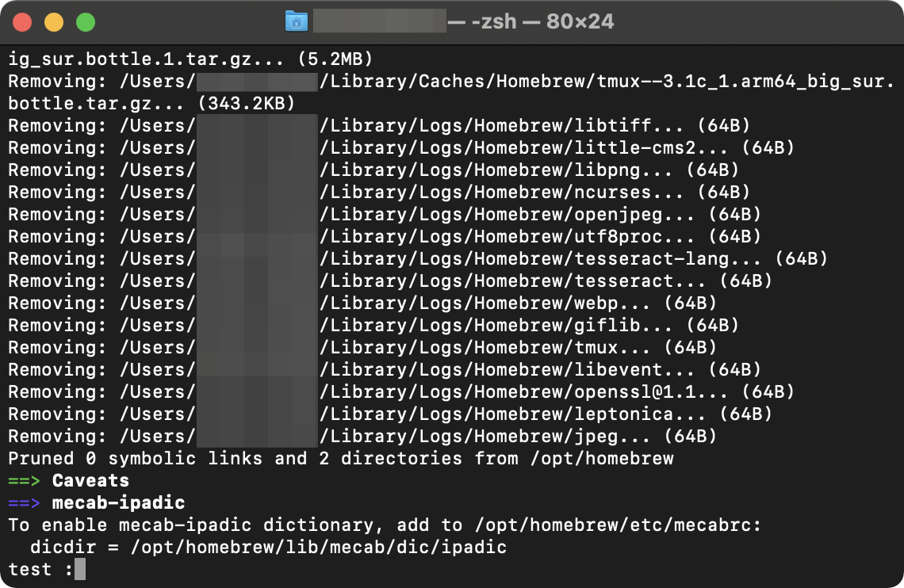This screenshot has height=588, width=904.
Task: Click the Caches/Homebrew/tmux--3.1c_1 removal line
Action: (x=451, y=82)
